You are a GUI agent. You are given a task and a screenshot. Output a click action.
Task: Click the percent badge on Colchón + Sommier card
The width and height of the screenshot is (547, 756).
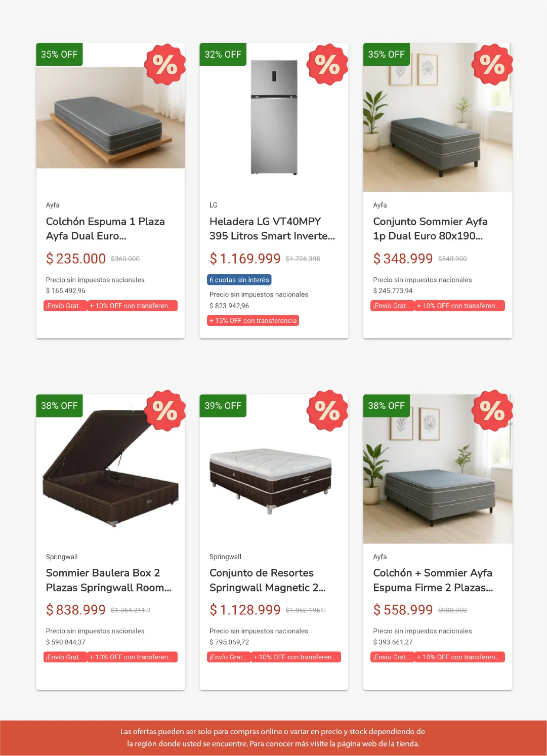(x=492, y=410)
